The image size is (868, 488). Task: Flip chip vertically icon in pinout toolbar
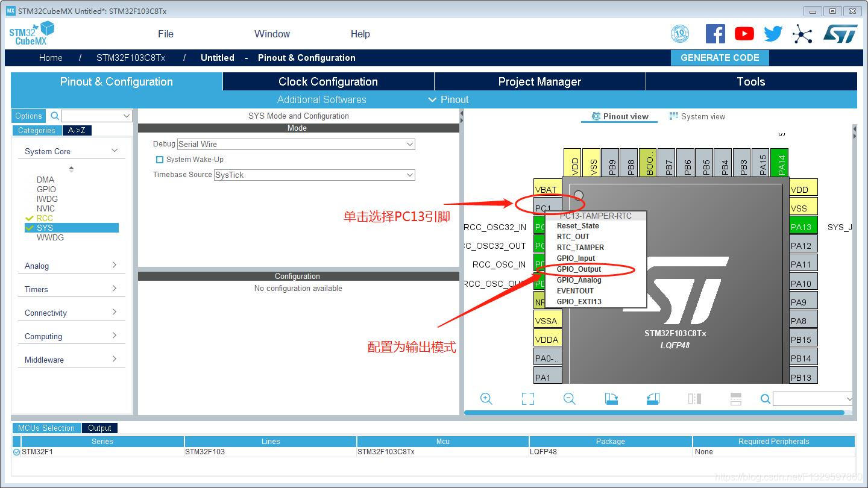coord(735,399)
